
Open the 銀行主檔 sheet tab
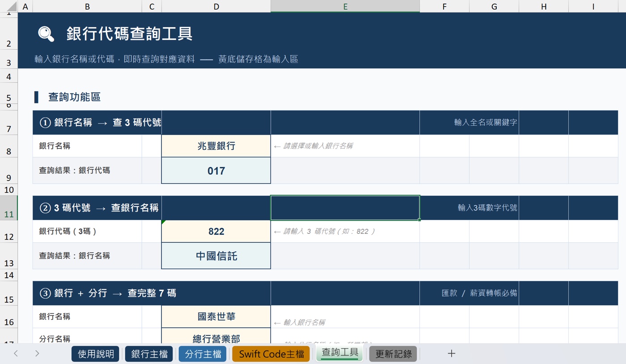tap(148, 353)
